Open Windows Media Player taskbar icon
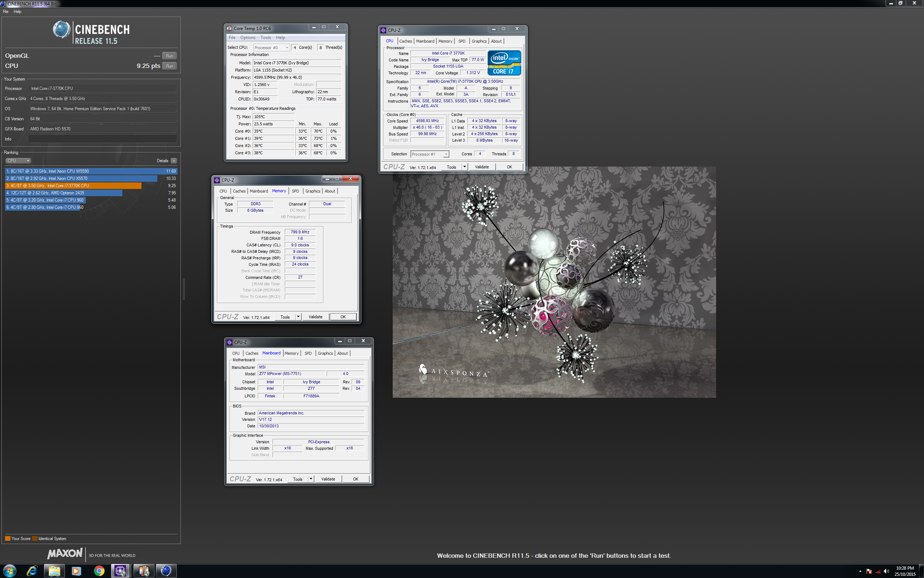The width and height of the screenshot is (924, 578). (x=77, y=571)
